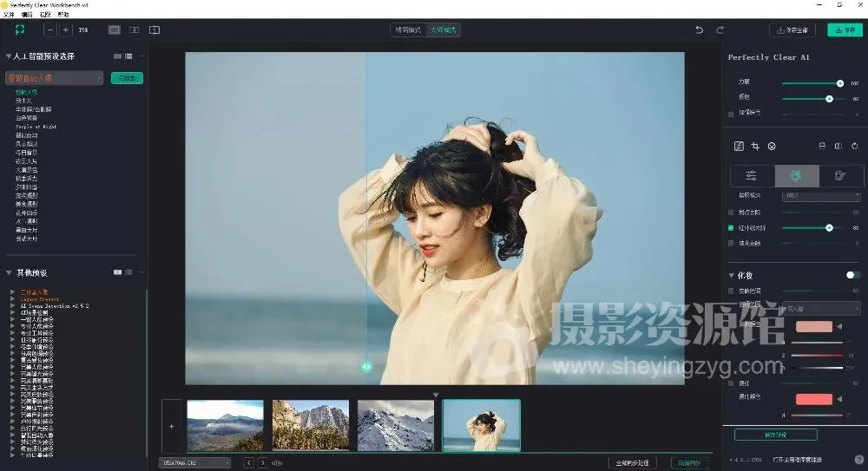
Task: Show 其他预设 presets in list view
Action: click(x=128, y=272)
